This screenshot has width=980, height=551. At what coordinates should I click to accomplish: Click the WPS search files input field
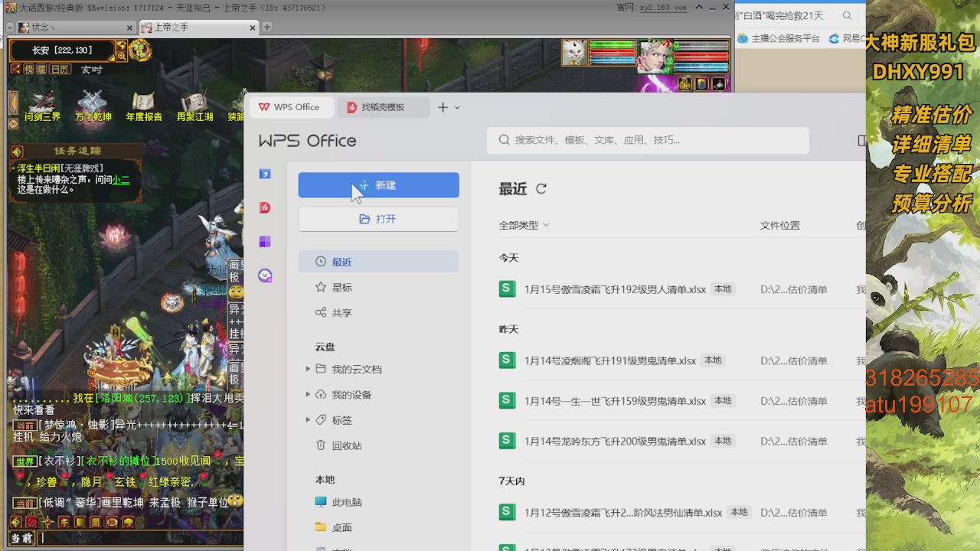point(648,140)
